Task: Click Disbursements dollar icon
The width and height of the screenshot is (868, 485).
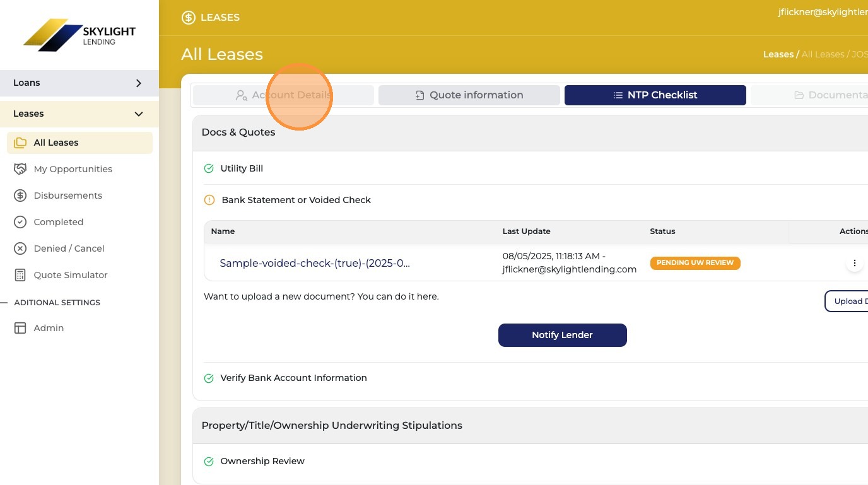Action: tap(20, 196)
